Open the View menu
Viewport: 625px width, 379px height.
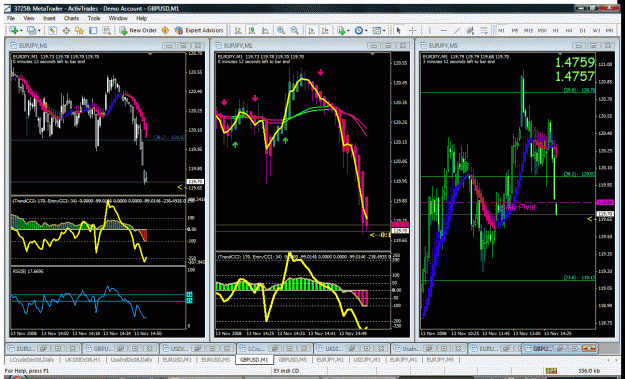(29, 18)
